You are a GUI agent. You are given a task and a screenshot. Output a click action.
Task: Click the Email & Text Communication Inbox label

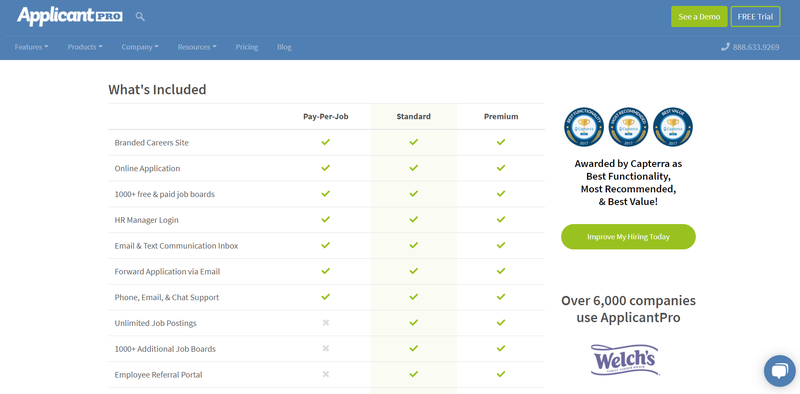(176, 245)
